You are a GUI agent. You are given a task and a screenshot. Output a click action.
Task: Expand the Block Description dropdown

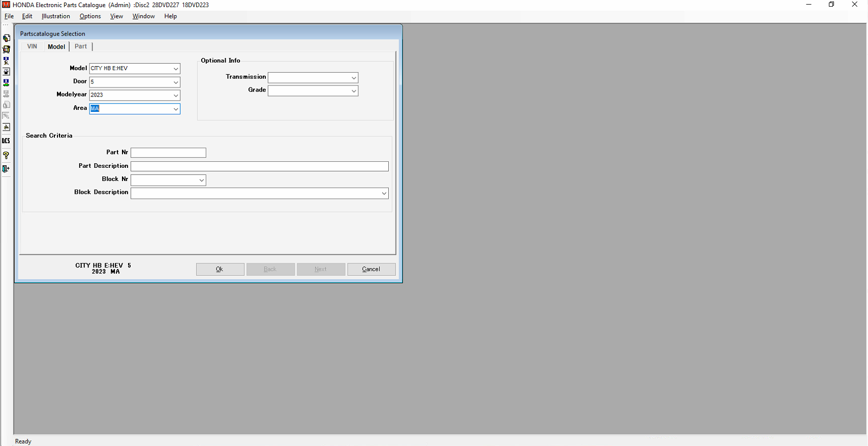384,193
